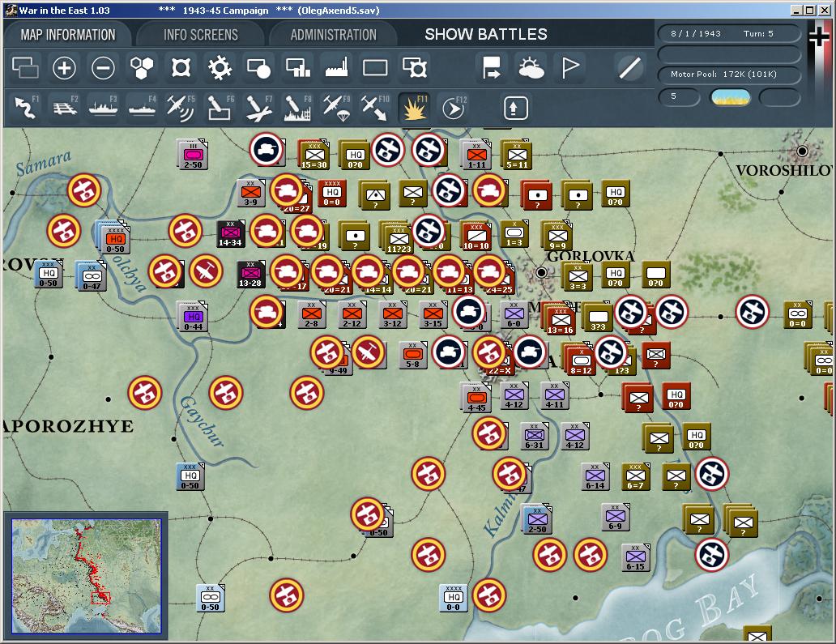Switch to F5 air recon mode
Viewport: 836px width, 644px height.
pos(181,108)
